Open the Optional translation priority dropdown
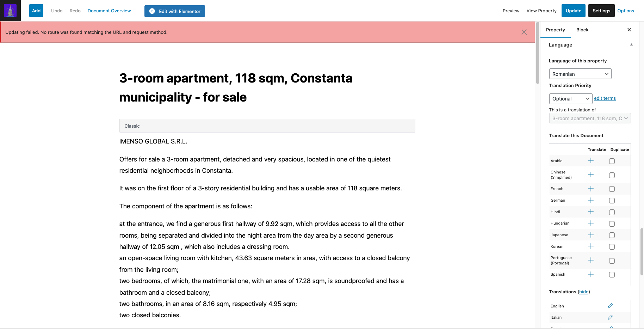 point(571,99)
